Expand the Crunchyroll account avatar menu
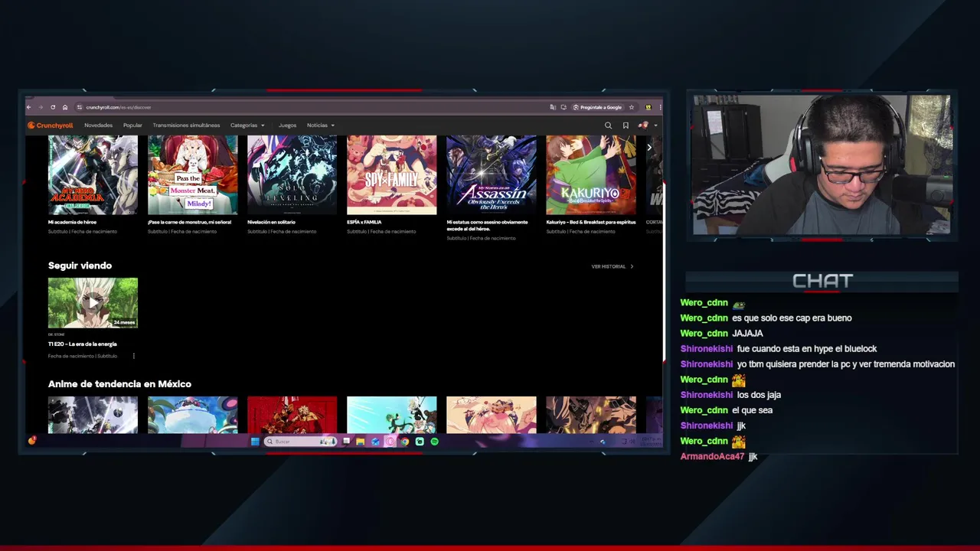This screenshot has width=980, height=551. [x=647, y=126]
